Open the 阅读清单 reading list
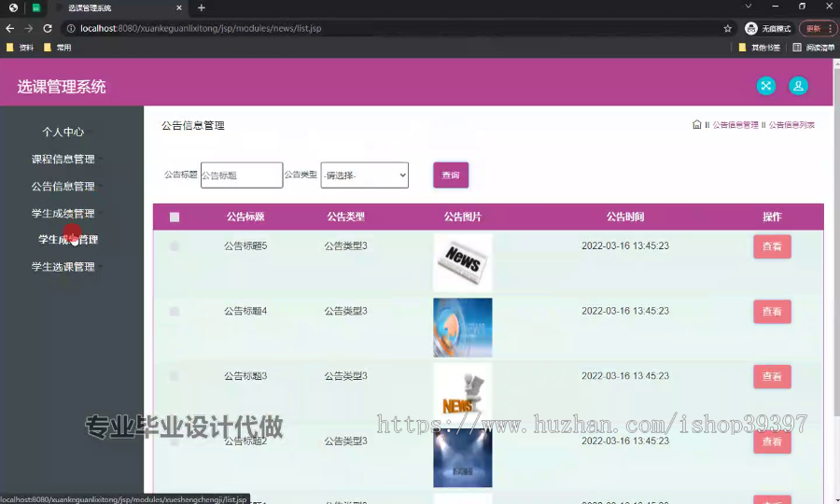The image size is (840, 504). click(813, 48)
